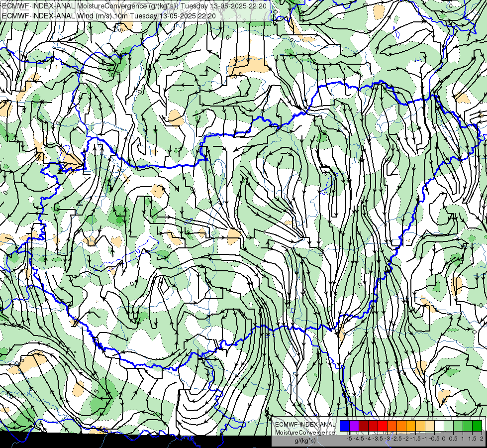Click the purple legend swatch starting at -4.5
The height and width of the screenshot is (448, 487).
click(354, 426)
